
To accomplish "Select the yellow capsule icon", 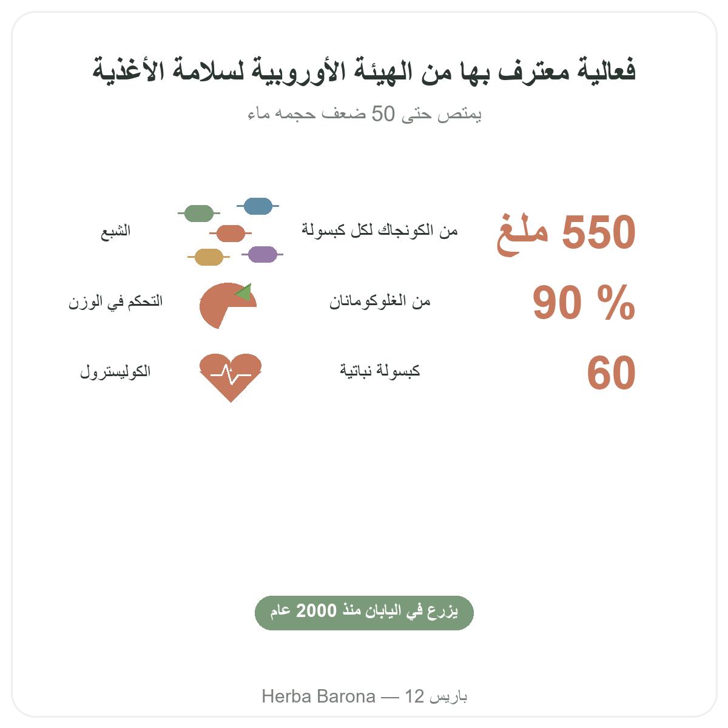I will pyautogui.click(x=209, y=257).
